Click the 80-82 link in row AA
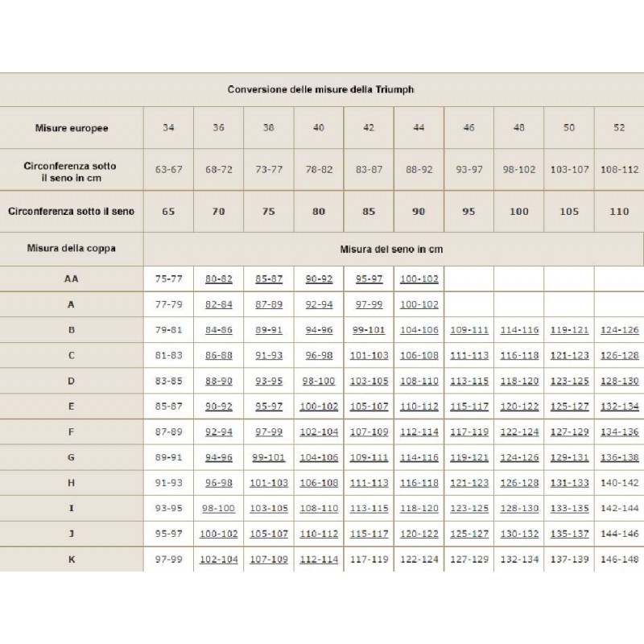The image size is (644, 644). click(x=219, y=279)
